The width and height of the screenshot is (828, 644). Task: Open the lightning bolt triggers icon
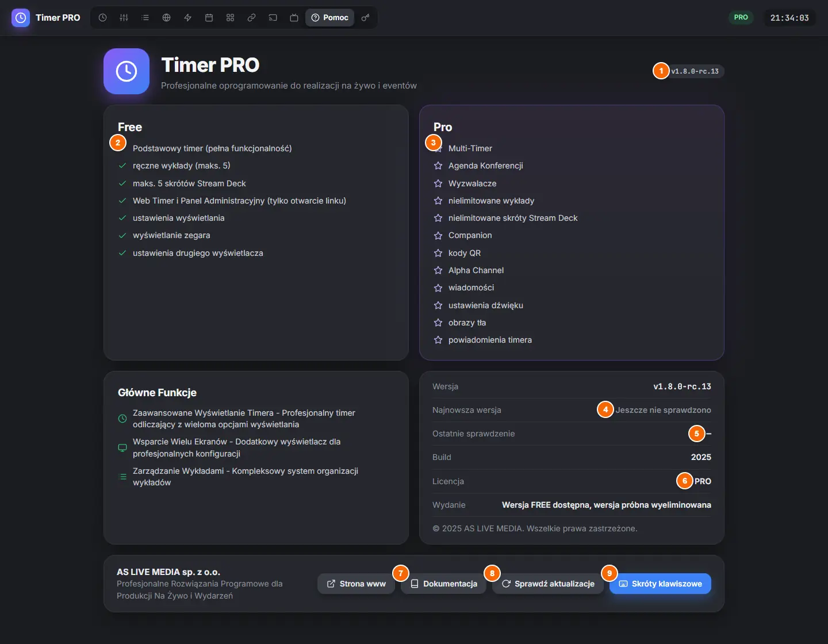187,18
